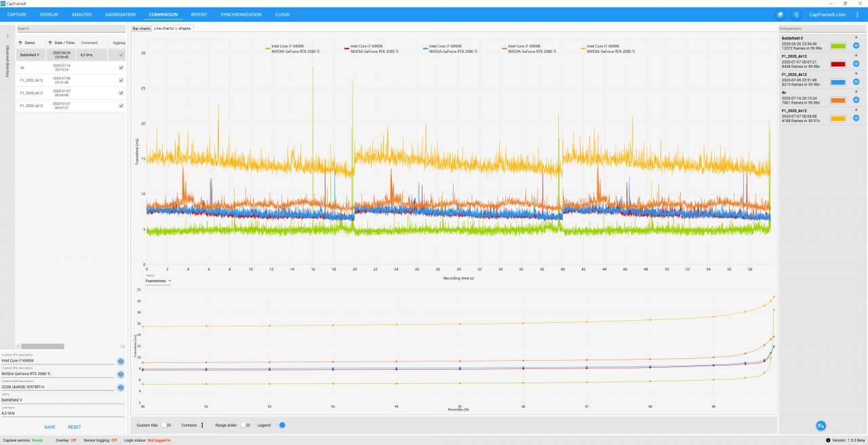Click CapFrameX app icon in title bar

3,3
